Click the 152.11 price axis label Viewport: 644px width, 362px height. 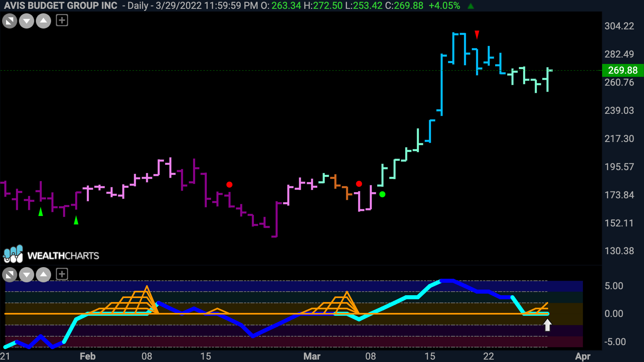[x=619, y=223]
